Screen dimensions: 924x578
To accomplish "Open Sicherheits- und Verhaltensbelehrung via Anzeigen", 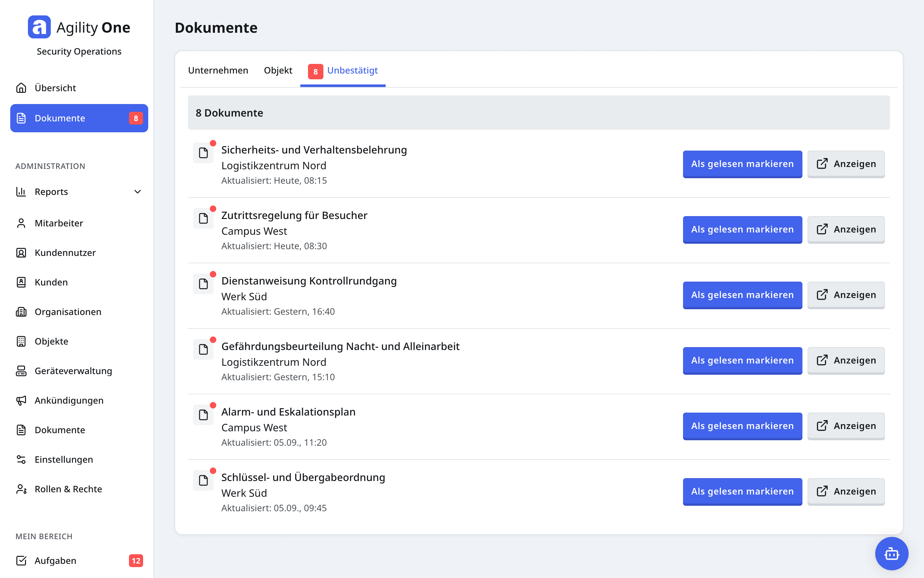I will [x=846, y=164].
